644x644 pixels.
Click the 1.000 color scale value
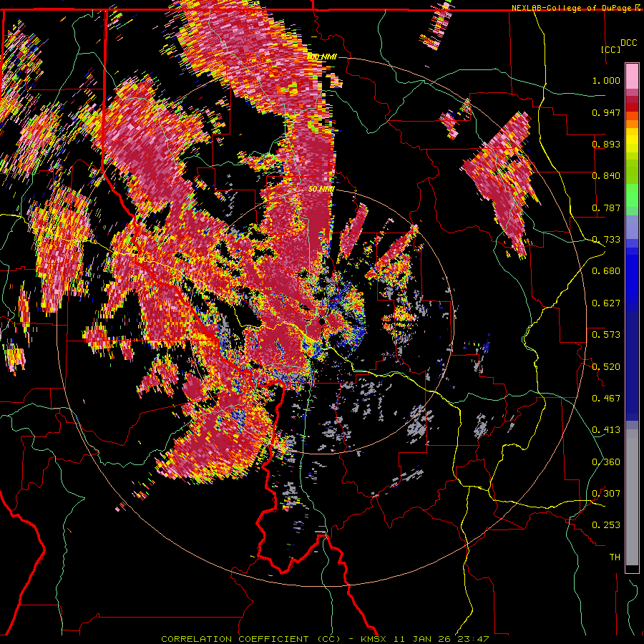click(x=606, y=80)
